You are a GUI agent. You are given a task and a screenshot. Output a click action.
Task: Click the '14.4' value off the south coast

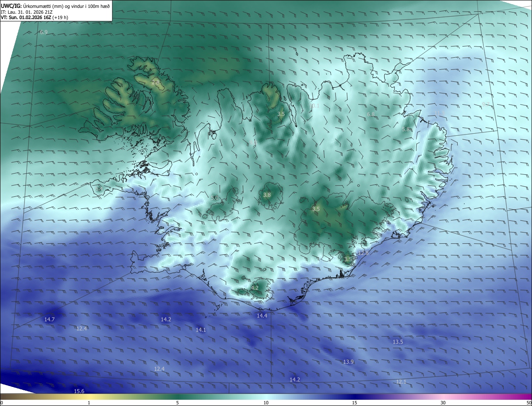pos(262,316)
